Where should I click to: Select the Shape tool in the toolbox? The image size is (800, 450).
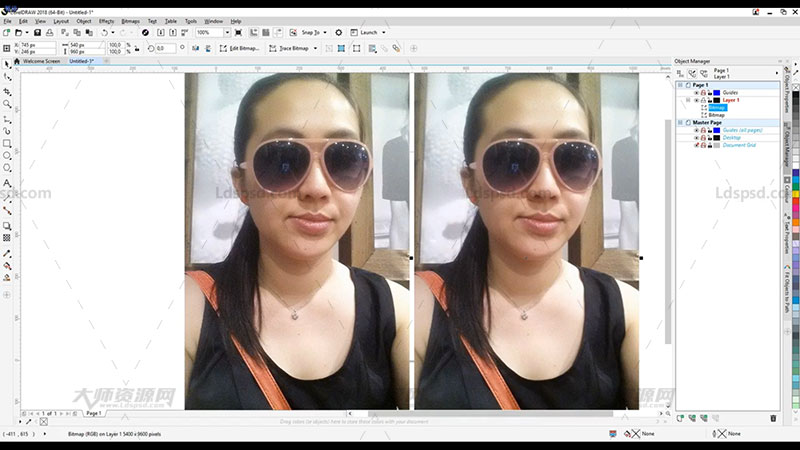(x=7, y=77)
